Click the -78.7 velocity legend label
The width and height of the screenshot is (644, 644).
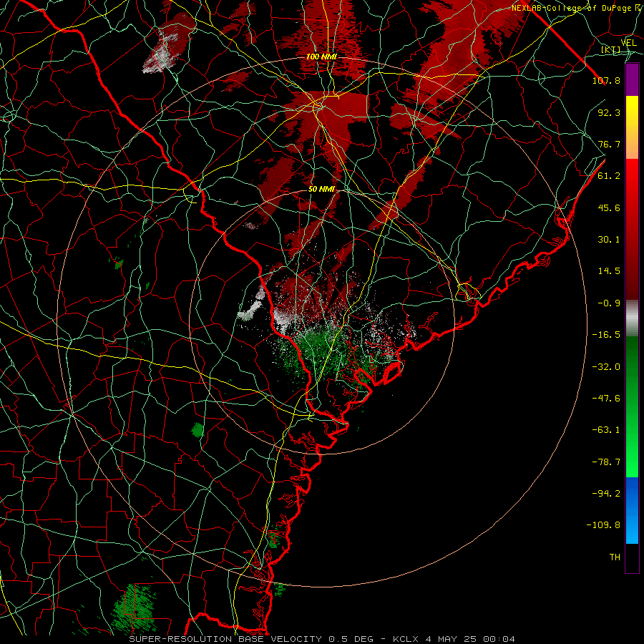tap(606, 462)
